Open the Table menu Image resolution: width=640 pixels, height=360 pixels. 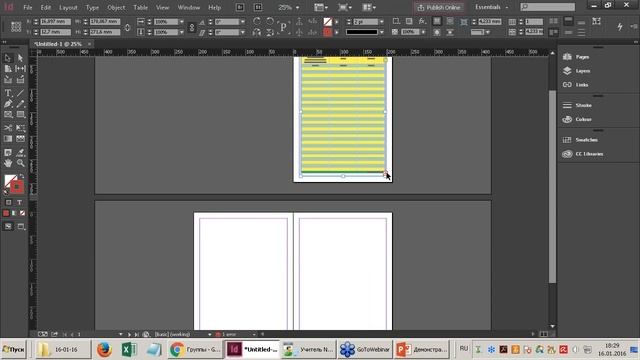(x=140, y=7)
